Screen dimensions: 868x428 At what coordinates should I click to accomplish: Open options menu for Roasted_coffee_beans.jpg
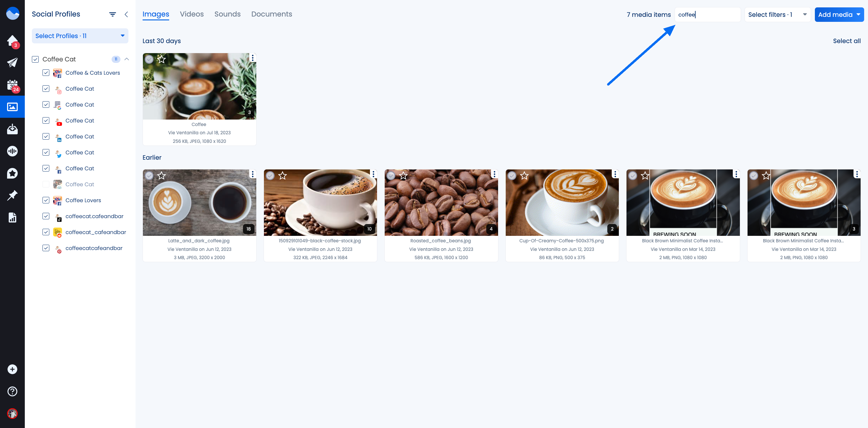coord(494,174)
